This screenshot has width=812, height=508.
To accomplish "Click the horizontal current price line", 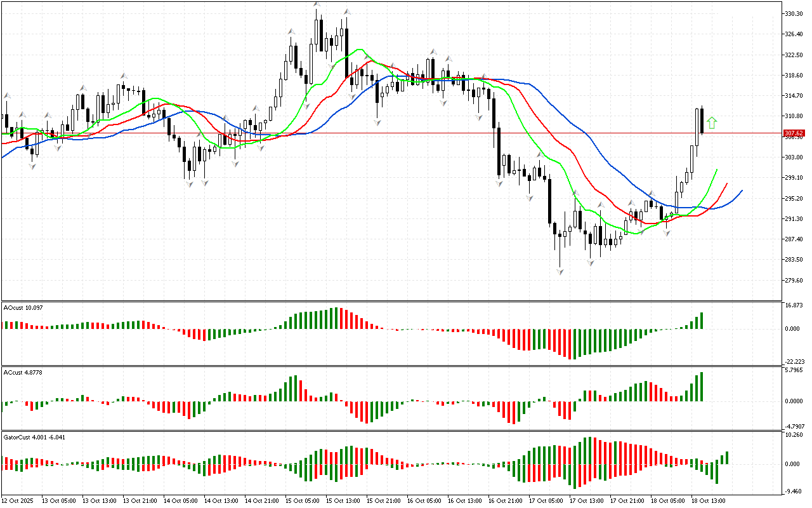I will [381, 133].
